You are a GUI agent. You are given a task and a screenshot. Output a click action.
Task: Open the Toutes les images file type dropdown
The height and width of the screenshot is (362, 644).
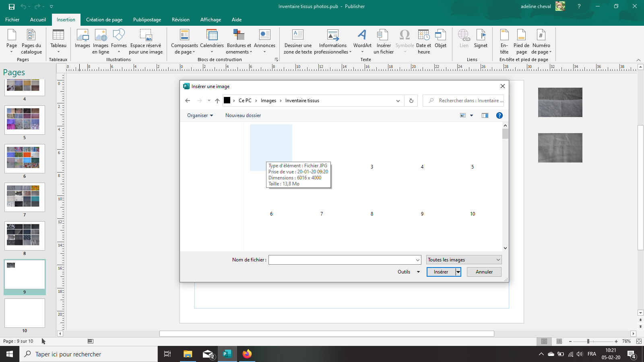click(464, 260)
